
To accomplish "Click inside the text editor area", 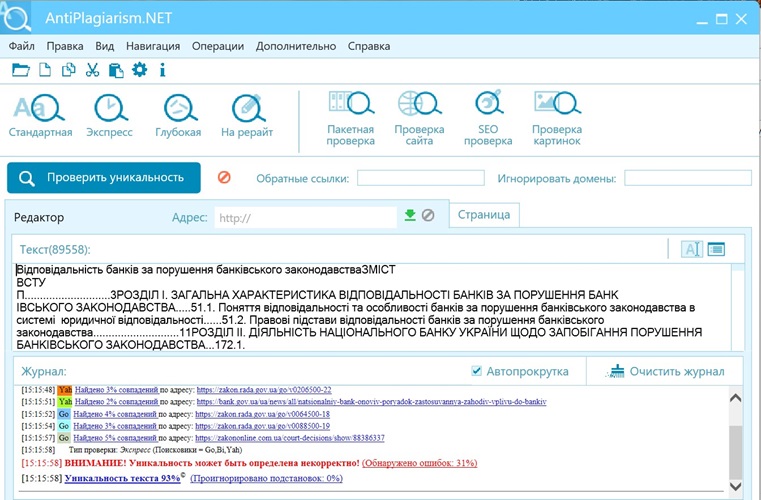I will (372, 307).
